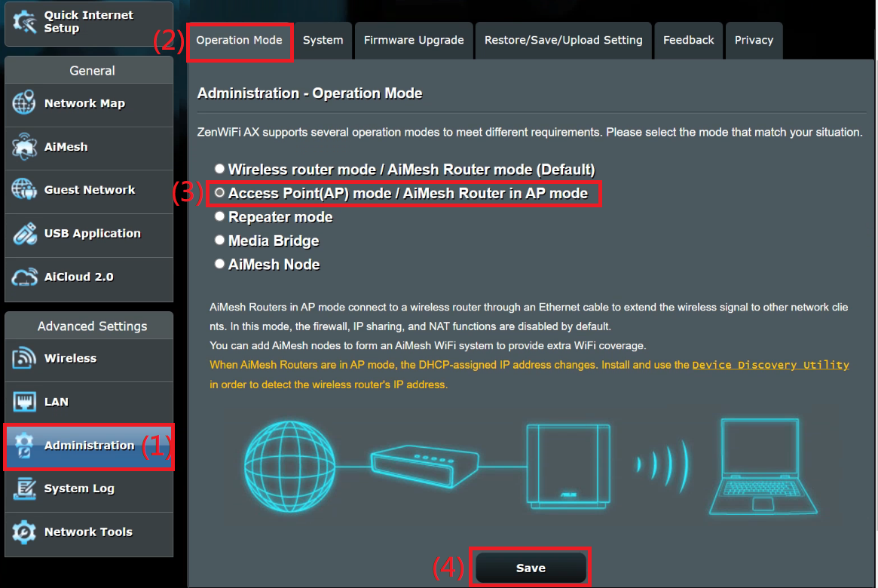Screen dimensions: 878x588
Task: Click the Network Tools gear icon
Action: [24, 532]
